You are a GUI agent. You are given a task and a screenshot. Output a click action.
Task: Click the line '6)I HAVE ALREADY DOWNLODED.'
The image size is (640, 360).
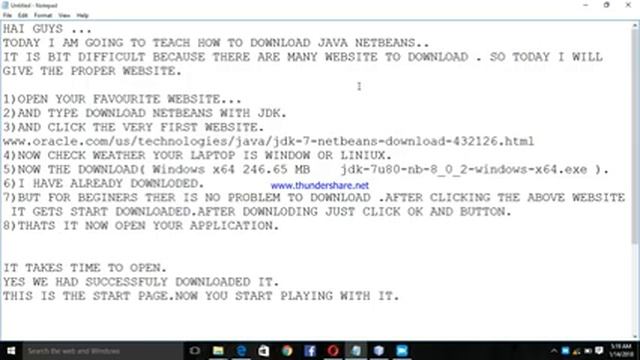coord(103,184)
